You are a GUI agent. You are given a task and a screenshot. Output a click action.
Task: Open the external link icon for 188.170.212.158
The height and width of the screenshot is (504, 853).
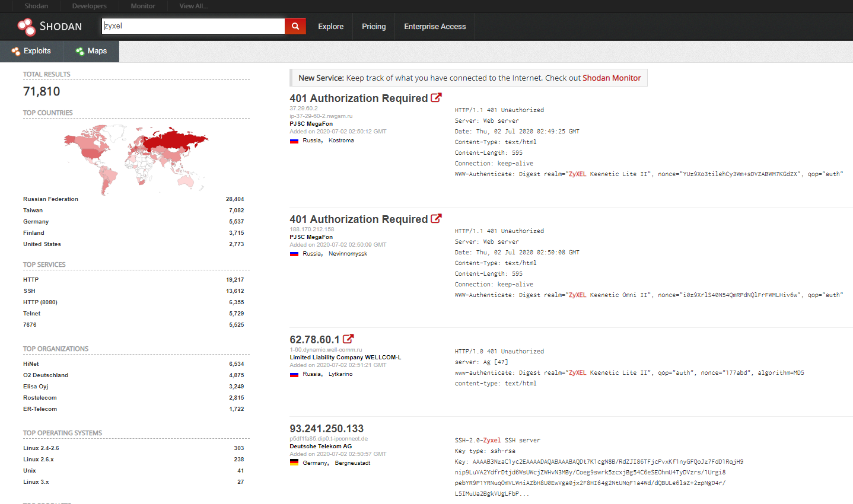click(436, 219)
